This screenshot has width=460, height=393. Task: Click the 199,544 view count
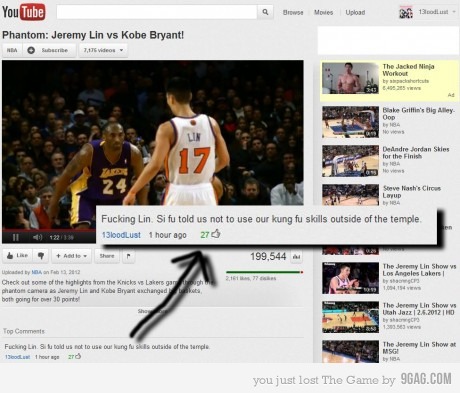click(x=268, y=256)
